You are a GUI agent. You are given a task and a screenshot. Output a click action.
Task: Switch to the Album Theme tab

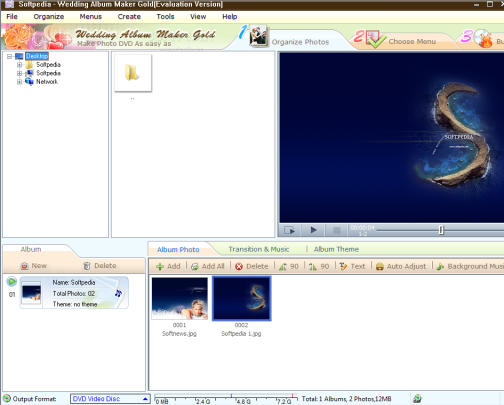pyautogui.click(x=336, y=249)
